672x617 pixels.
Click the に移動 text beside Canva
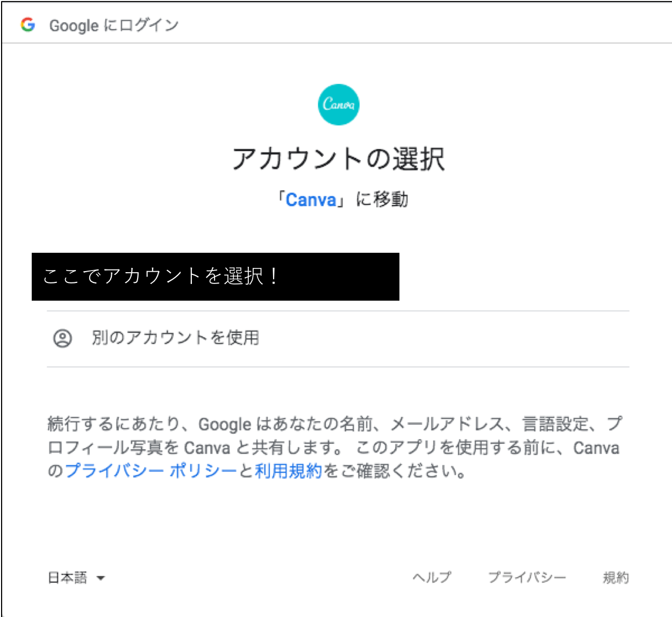click(382, 200)
